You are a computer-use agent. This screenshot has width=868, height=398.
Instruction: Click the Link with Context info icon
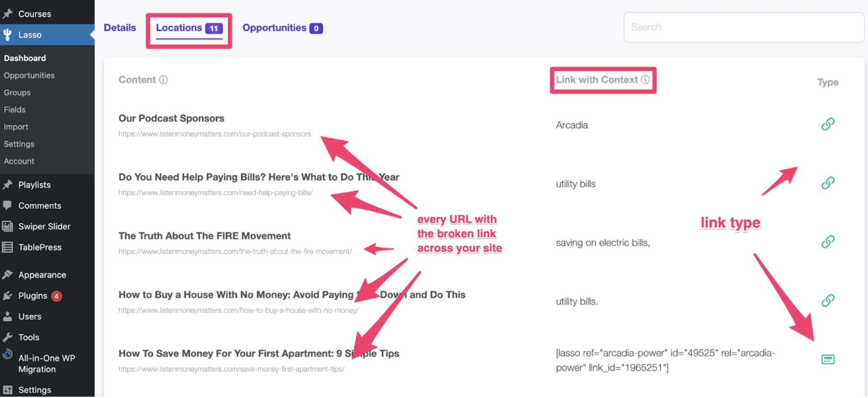(x=645, y=80)
